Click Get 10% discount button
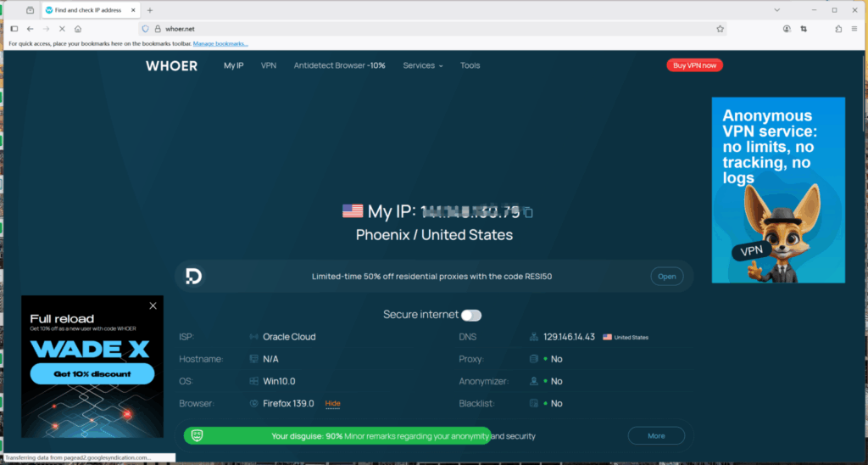The width and height of the screenshot is (868, 465). (x=92, y=374)
